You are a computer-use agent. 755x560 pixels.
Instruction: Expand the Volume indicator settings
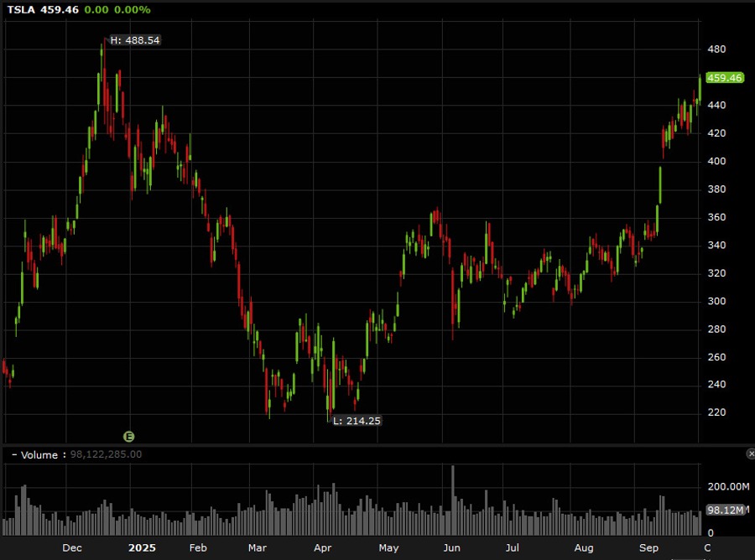(39, 454)
